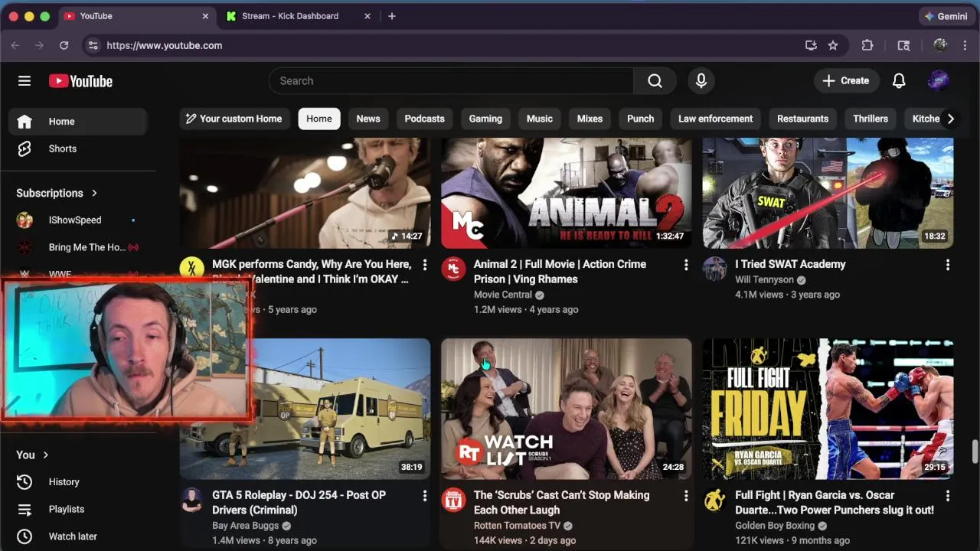Open options for MGK performs Candy video
980x551 pixels.
tap(425, 265)
